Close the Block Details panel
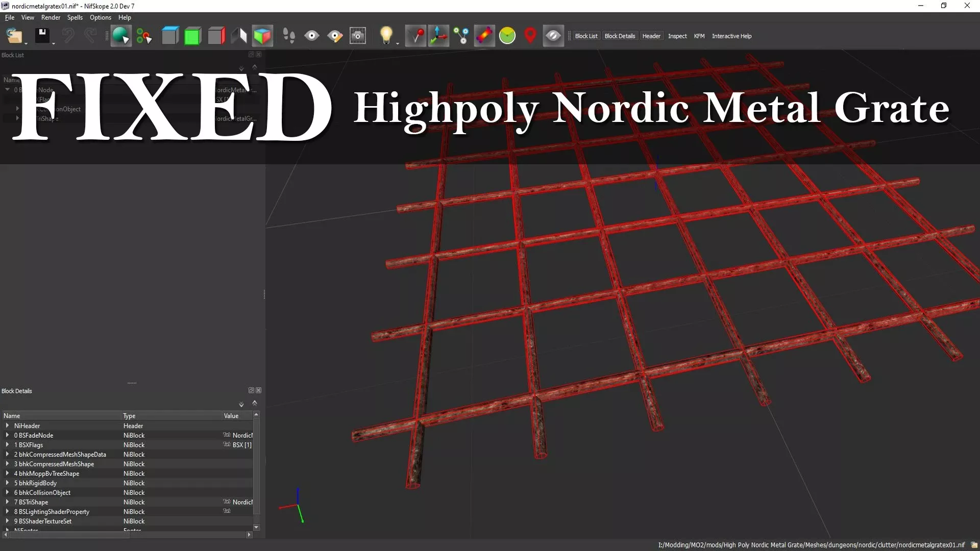 coord(259,390)
